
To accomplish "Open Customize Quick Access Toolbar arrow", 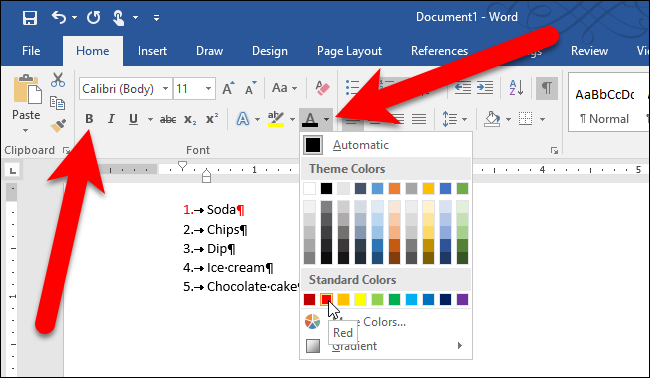I will (x=156, y=18).
